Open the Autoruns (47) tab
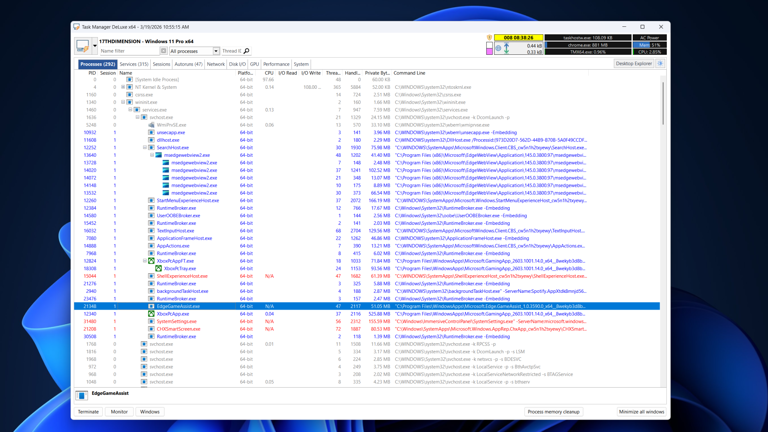This screenshot has height=432, width=768. pos(189,64)
